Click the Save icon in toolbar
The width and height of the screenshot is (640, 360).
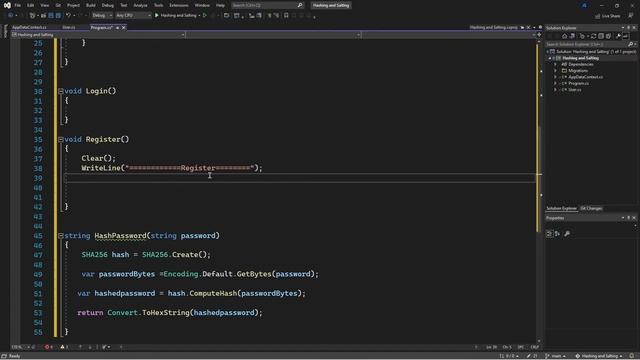point(51,16)
